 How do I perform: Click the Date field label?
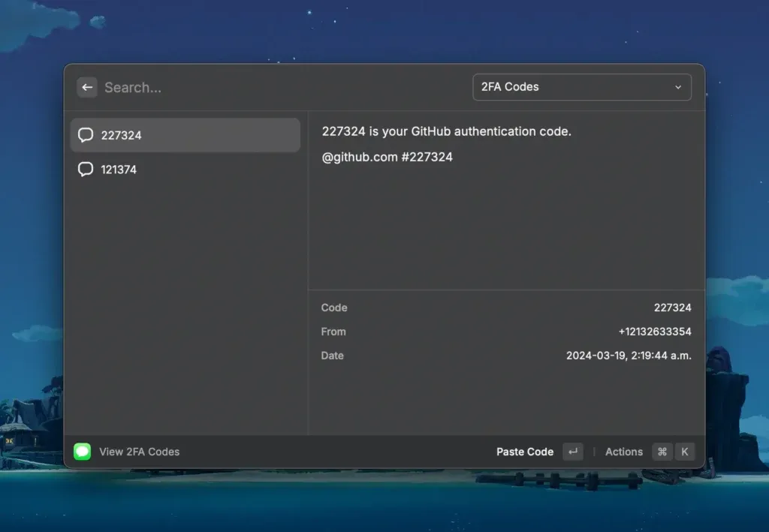click(332, 356)
